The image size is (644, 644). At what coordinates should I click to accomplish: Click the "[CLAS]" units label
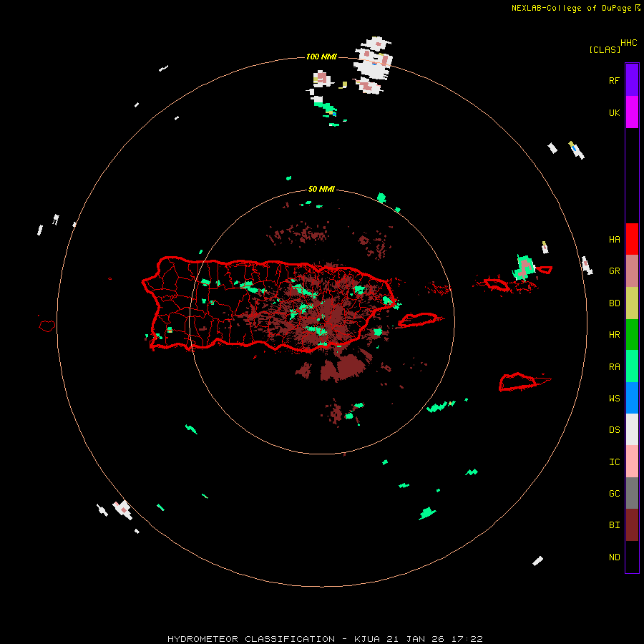(x=605, y=49)
